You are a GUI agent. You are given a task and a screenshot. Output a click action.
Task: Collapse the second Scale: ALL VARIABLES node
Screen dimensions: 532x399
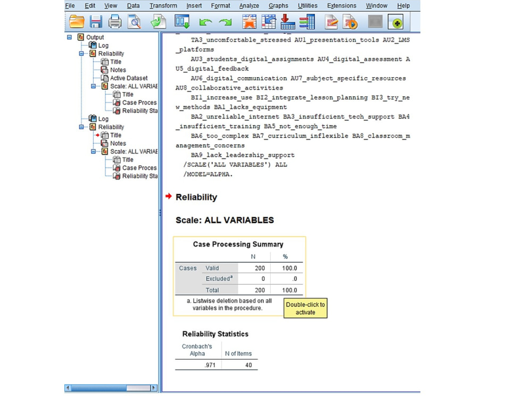94,152
